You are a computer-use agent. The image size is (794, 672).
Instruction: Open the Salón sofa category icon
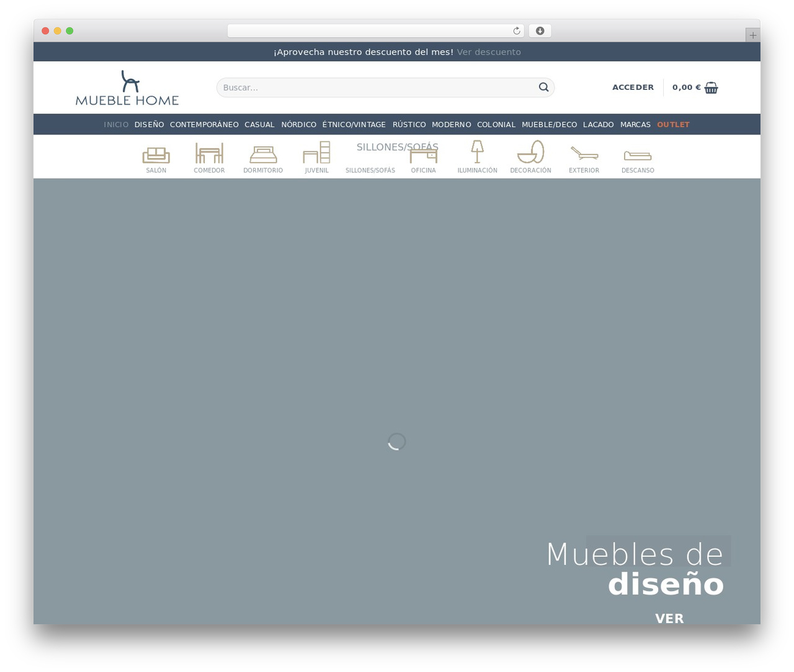pyautogui.click(x=156, y=154)
